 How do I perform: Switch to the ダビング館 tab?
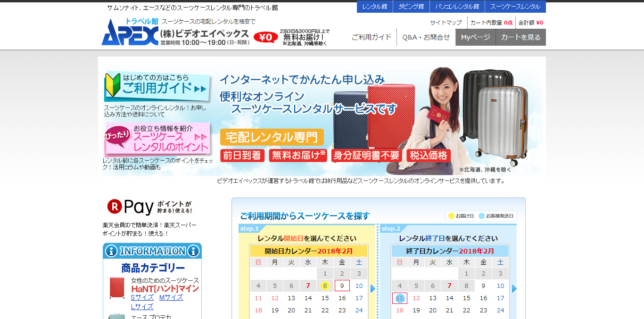tap(411, 7)
